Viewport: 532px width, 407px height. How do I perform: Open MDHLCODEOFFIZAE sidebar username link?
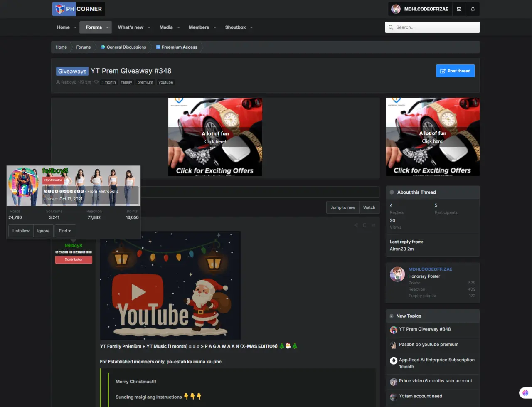tap(430, 269)
